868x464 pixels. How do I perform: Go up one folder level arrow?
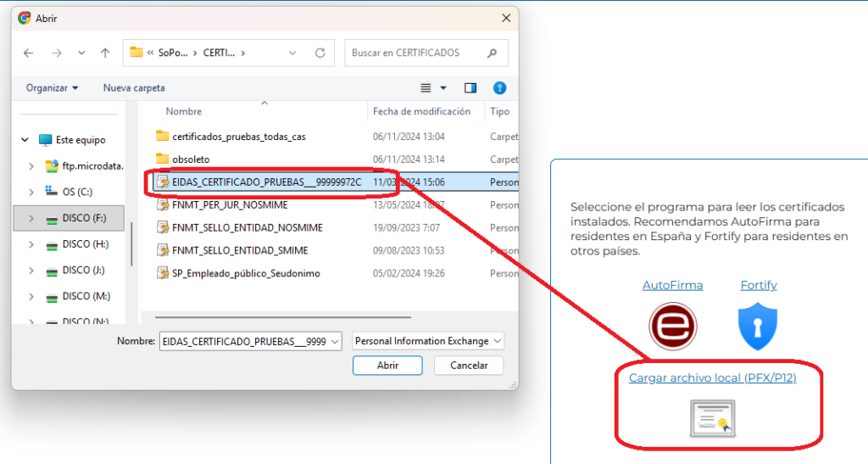(105, 53)
